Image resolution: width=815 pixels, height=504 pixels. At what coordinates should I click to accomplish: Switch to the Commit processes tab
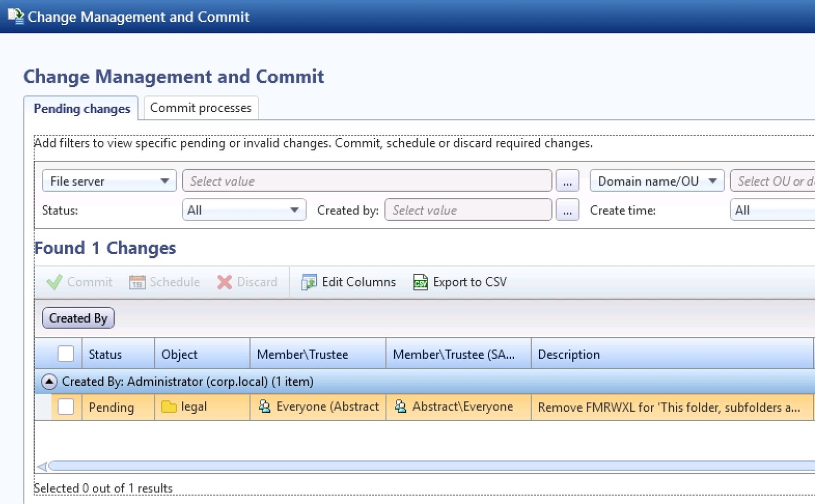click(201, 108)
